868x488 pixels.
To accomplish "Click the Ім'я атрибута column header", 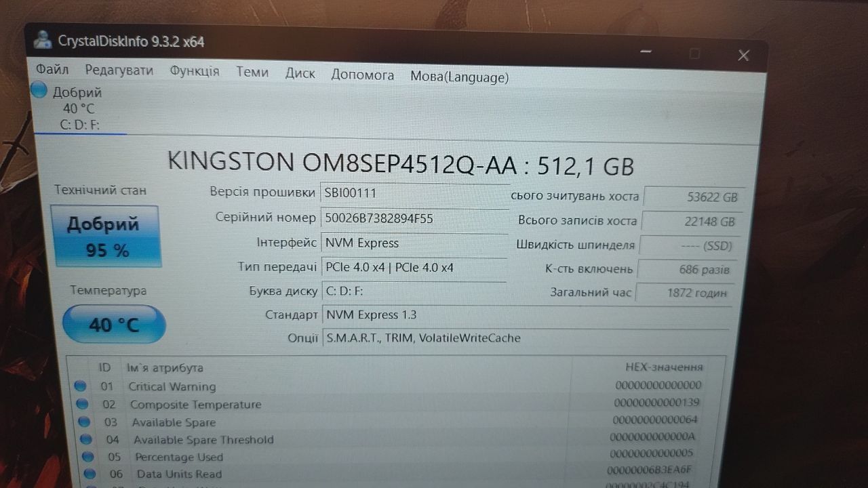I will (x=165, y=367).
